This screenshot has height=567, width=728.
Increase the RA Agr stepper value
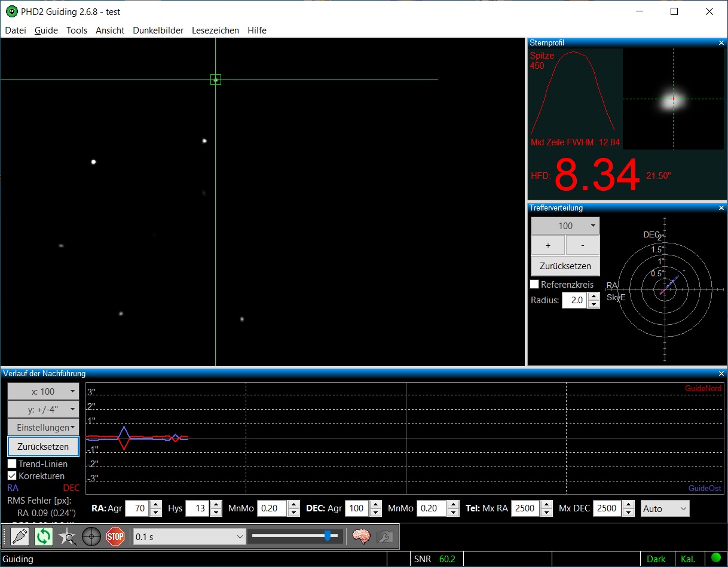pyautogui.click(x=155, y=505)
